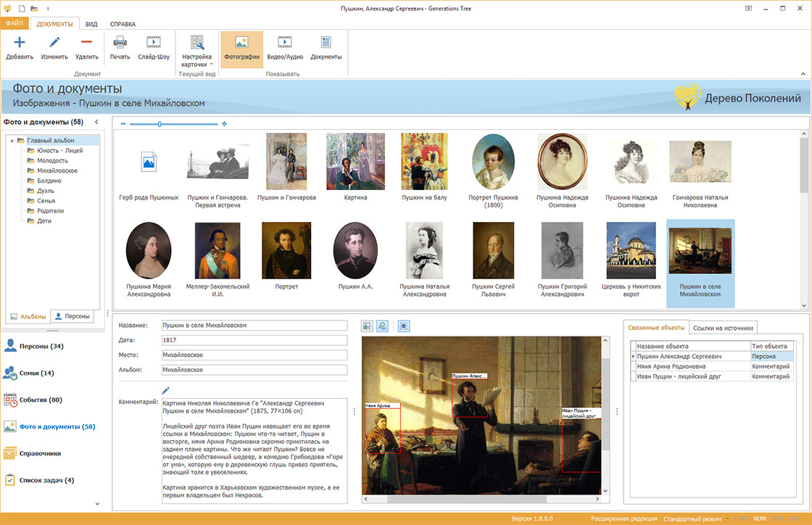The image size is (812, 525).
Task: Select the Родители album folder
Action: (x=50, y=211)
